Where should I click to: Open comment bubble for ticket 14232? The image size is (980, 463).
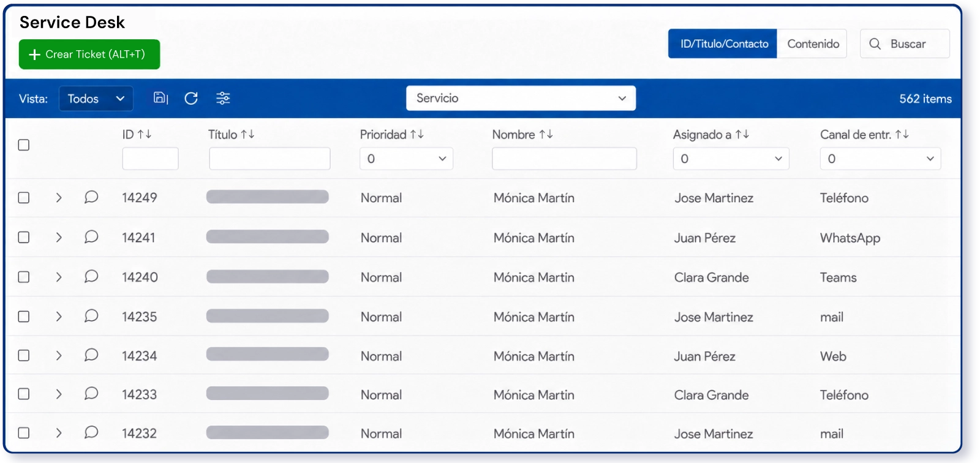point(91,432)
